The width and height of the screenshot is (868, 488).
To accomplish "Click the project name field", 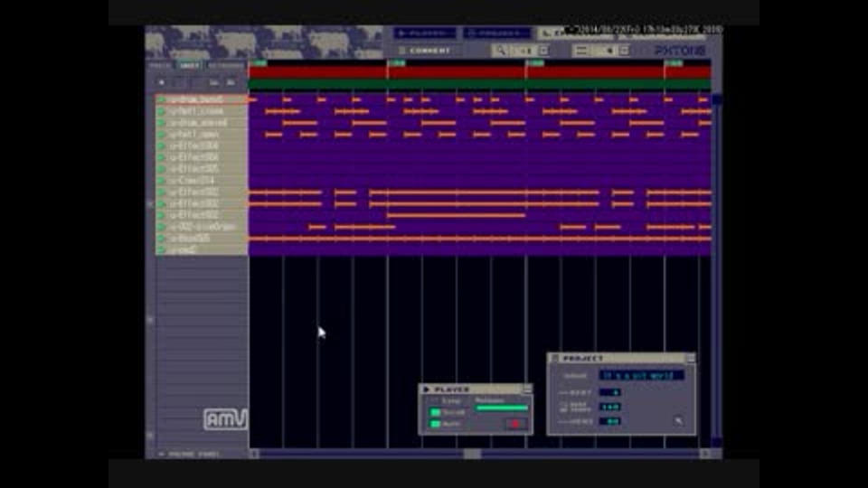I will pos(642,376).
